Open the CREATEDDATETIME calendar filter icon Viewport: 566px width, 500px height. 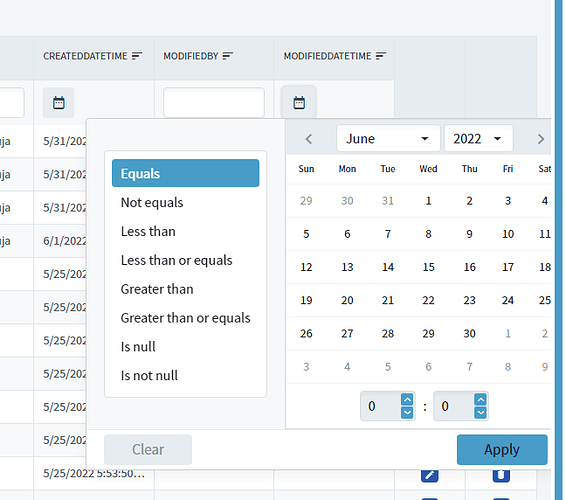(x=58, y=103)
